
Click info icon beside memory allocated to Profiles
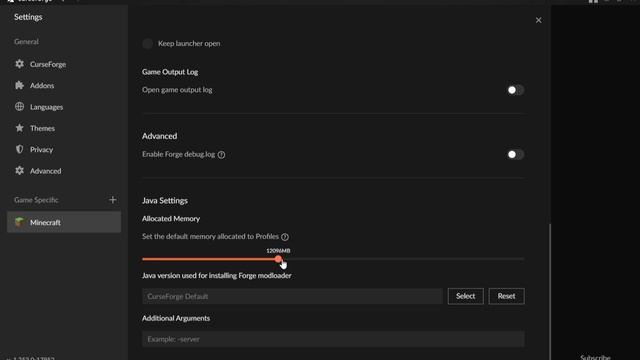coord(285,237)
